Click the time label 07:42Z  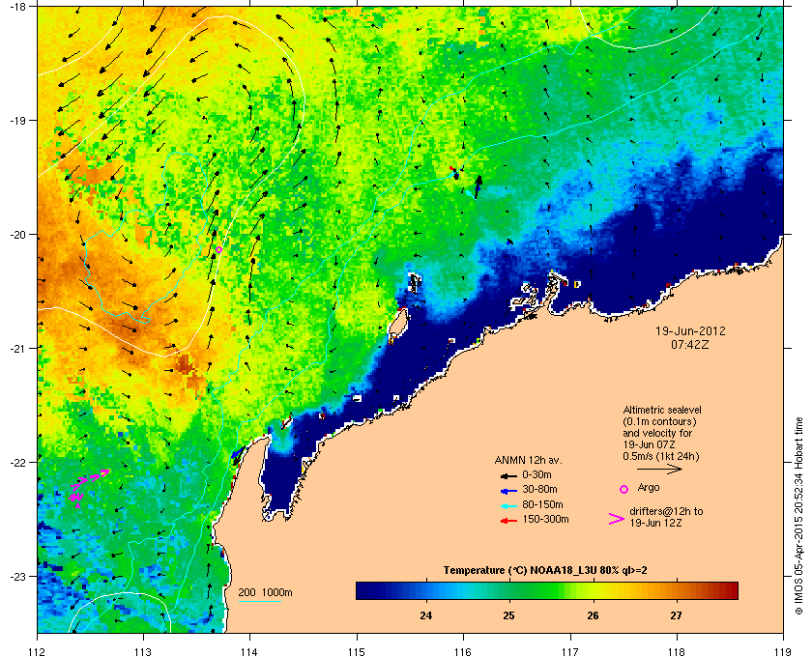690,344
